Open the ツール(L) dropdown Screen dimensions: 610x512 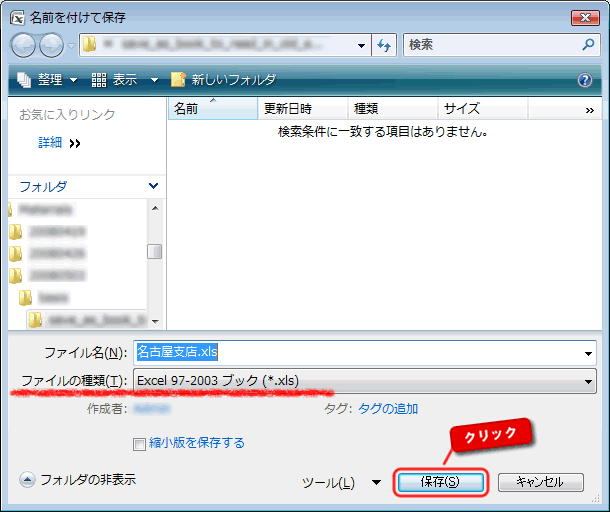click(341, 482)
